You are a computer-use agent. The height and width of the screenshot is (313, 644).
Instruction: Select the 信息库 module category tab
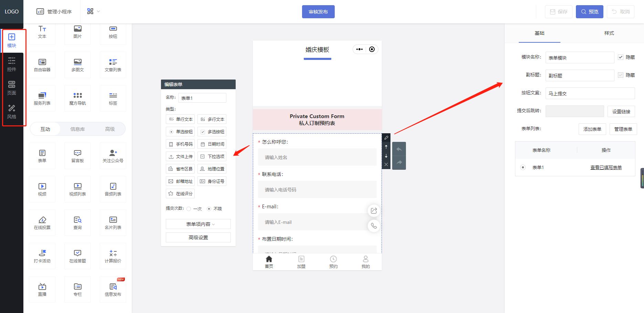click(x=77, y=129)
